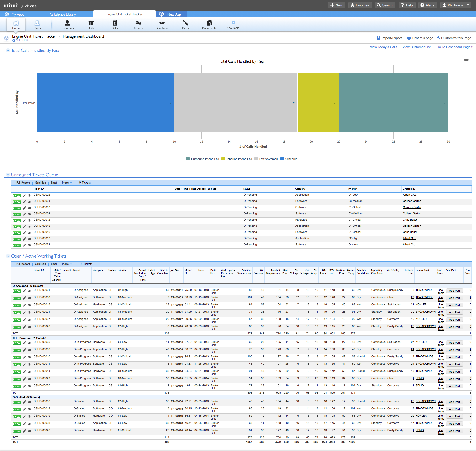This screenshot has height=451, width=476.
Task: Click the blue Schedule bar segment
Action: (x=106, y=102)
